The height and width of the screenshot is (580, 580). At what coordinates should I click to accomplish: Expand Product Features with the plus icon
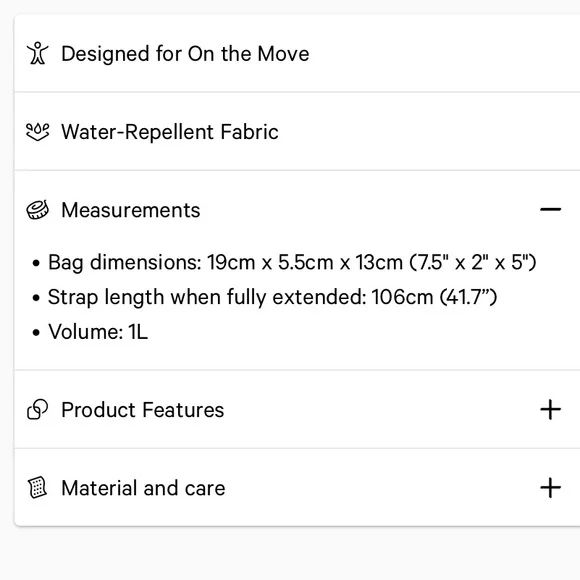(x=550, y=409)
